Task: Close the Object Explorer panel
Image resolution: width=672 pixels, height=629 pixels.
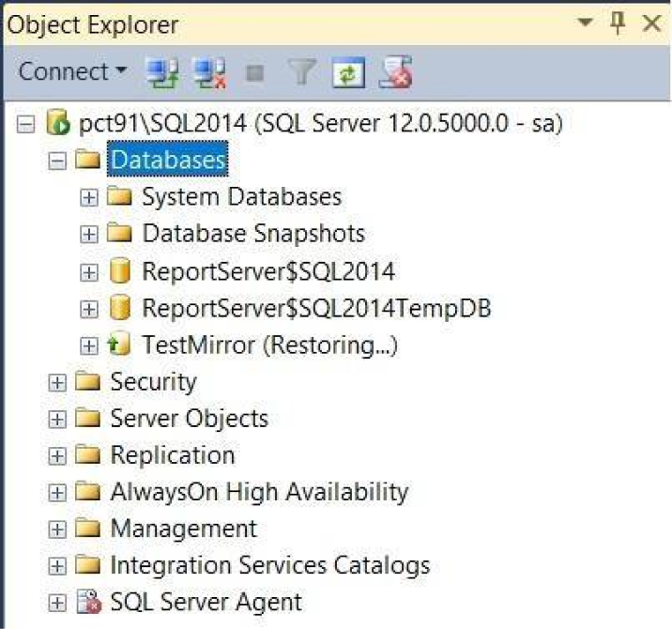Action: pyautogui.click(x=652, y=23)
